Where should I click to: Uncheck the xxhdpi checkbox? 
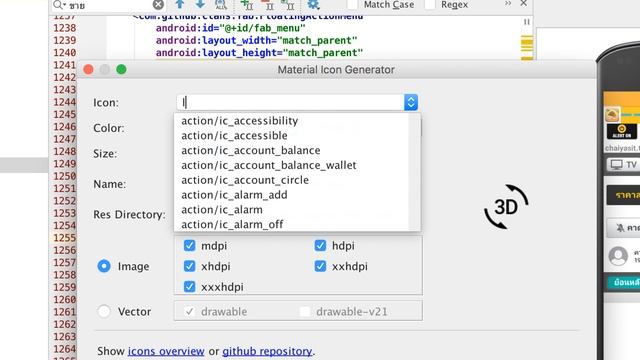pos(320,266)
